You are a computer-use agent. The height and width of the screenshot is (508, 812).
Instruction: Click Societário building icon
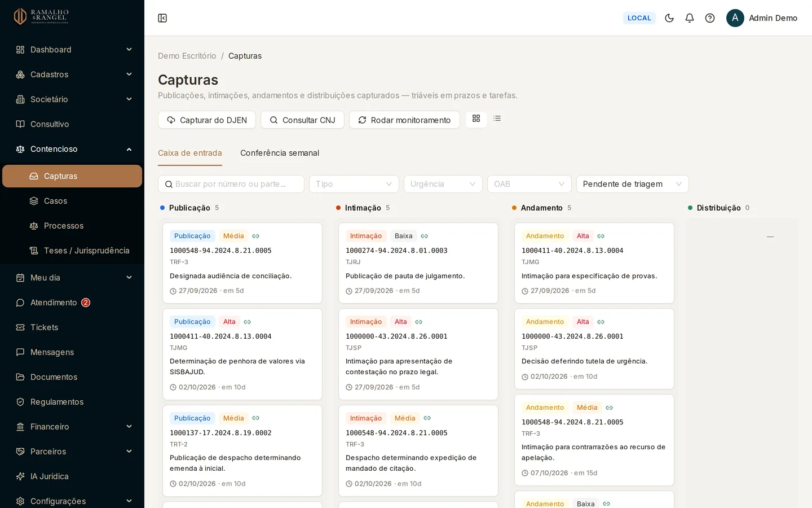(x=20, y=99)
